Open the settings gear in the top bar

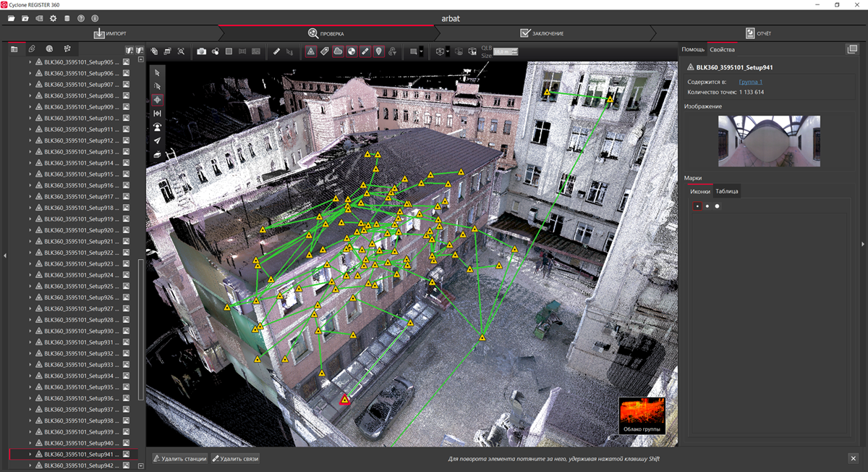53,18
